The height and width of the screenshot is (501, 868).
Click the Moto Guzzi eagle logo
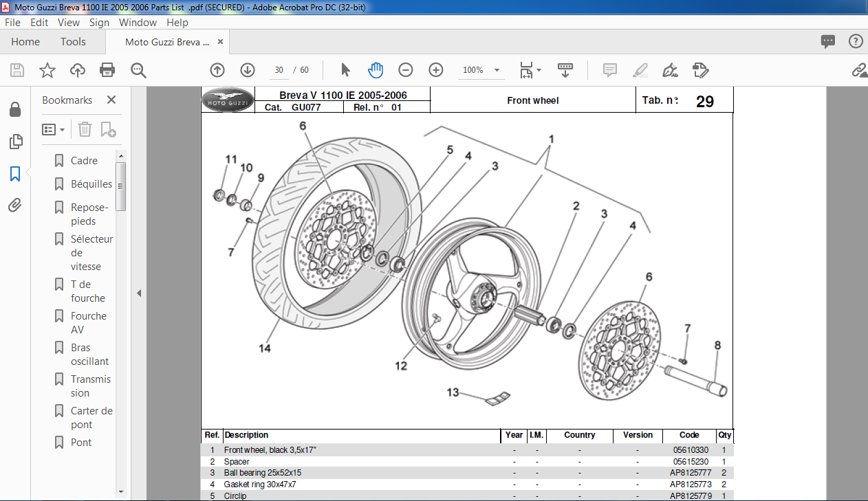228,100
